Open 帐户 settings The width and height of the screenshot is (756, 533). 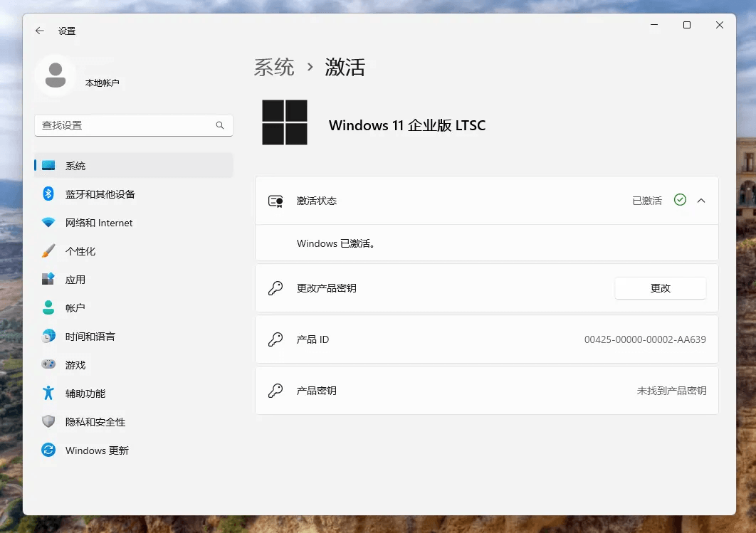(134, 307)
